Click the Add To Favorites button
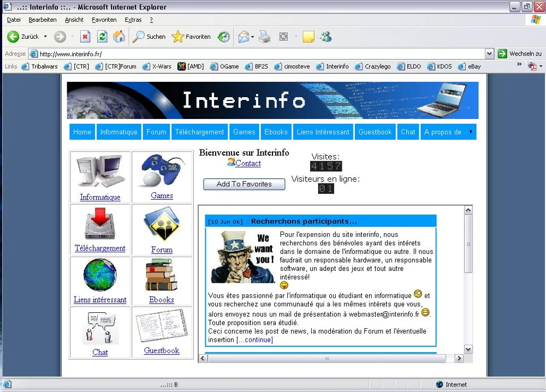Screen dimensions: 546x392 244,184
